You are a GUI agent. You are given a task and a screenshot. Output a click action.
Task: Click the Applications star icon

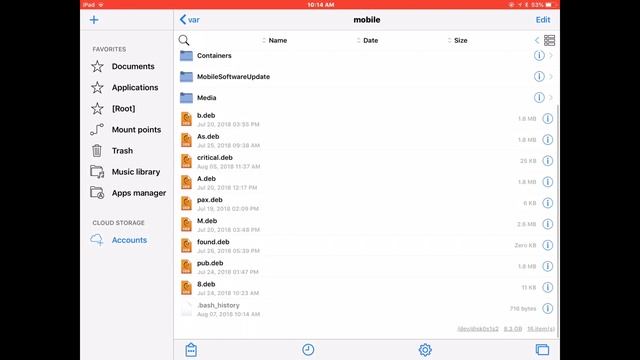(97, 87)
